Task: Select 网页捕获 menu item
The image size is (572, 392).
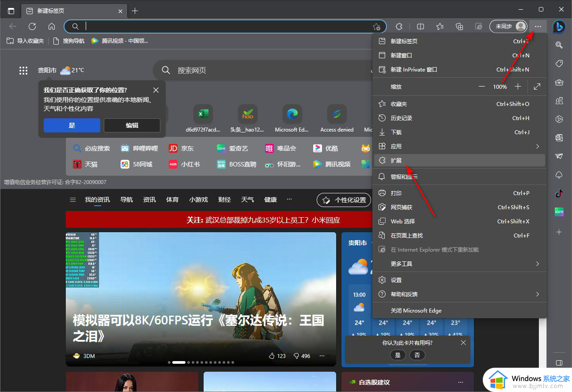Action: 459,207
